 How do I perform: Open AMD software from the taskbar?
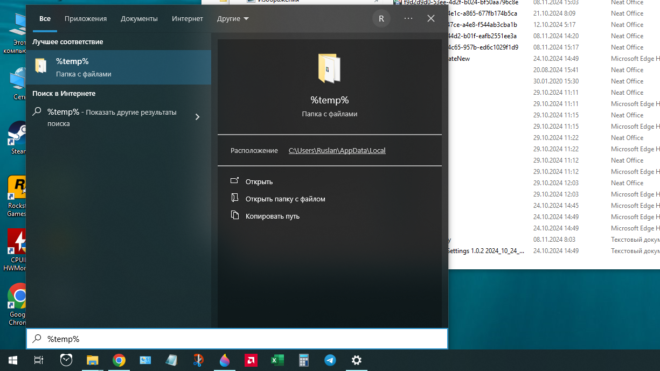point(251,360)
